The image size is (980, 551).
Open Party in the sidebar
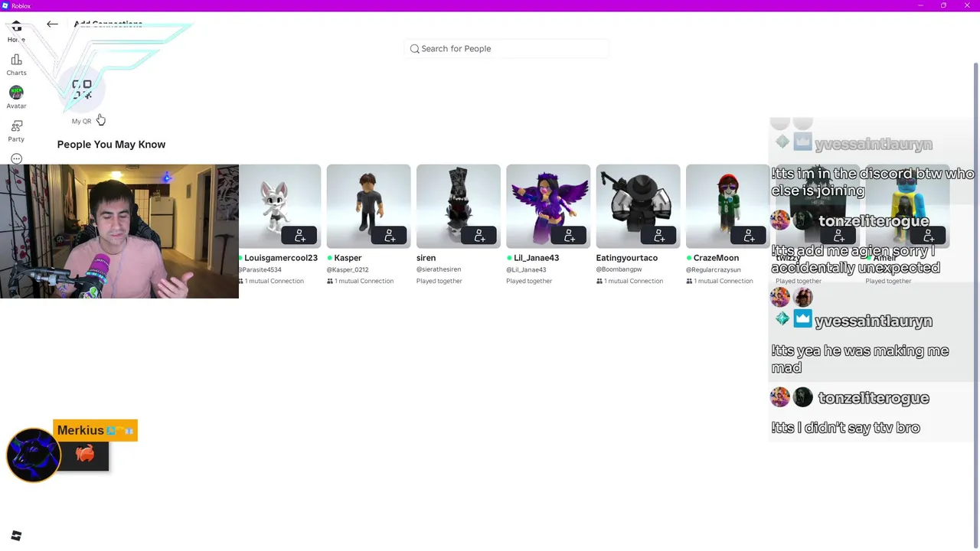pyautogui.click(x=16, y=131)
